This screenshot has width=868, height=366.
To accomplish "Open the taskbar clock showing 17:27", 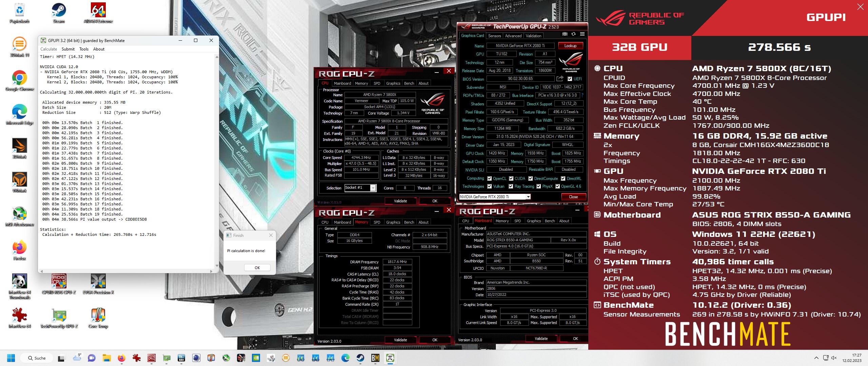I will (x=852, y=358).
